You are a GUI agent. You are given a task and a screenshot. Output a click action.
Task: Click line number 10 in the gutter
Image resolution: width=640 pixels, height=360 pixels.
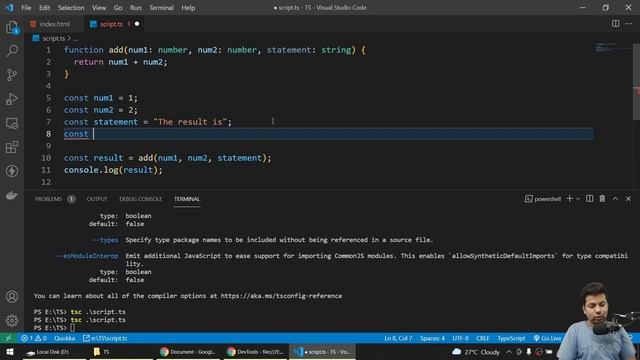click(x=46, y=158)
